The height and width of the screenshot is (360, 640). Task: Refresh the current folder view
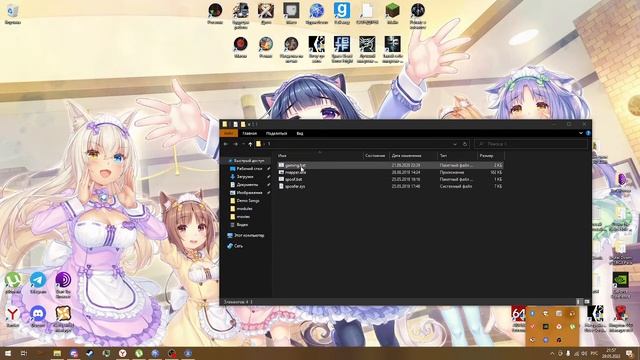[x=464, y=144]
